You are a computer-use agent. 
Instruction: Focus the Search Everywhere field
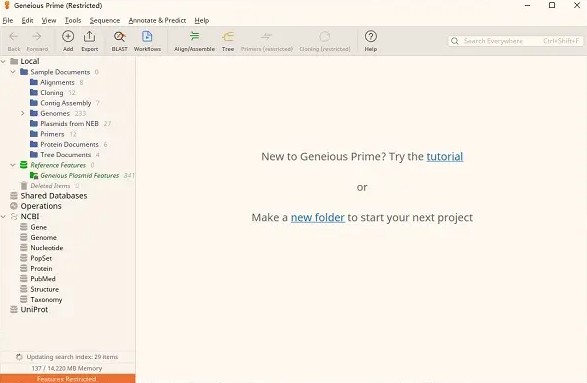(x=516, y=41)
